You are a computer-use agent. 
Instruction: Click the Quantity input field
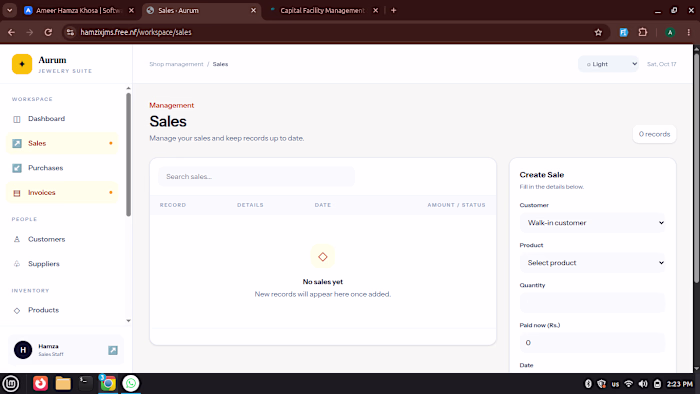tap(592, 303)
